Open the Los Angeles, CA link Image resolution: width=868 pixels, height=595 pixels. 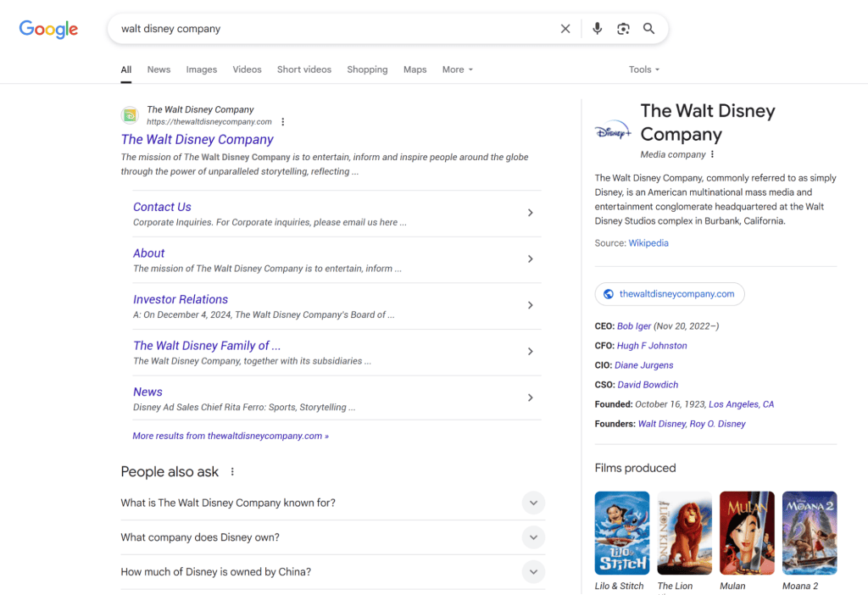[741, 404]
